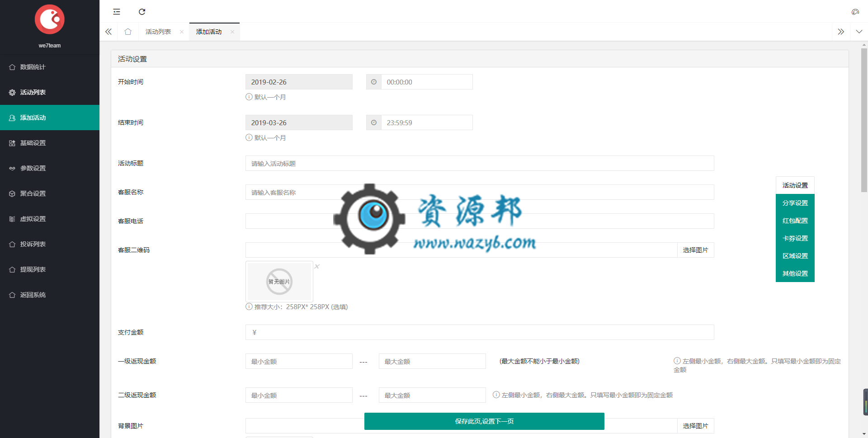Switch to the 活动列表 tab
The image size is (868, 438).
tap(158, 32)
